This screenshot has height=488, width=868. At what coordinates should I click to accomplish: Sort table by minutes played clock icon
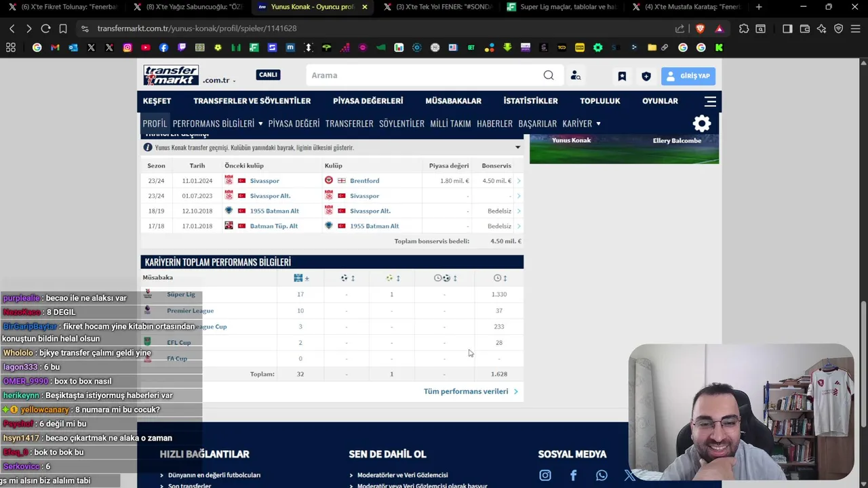click(500, 278)
